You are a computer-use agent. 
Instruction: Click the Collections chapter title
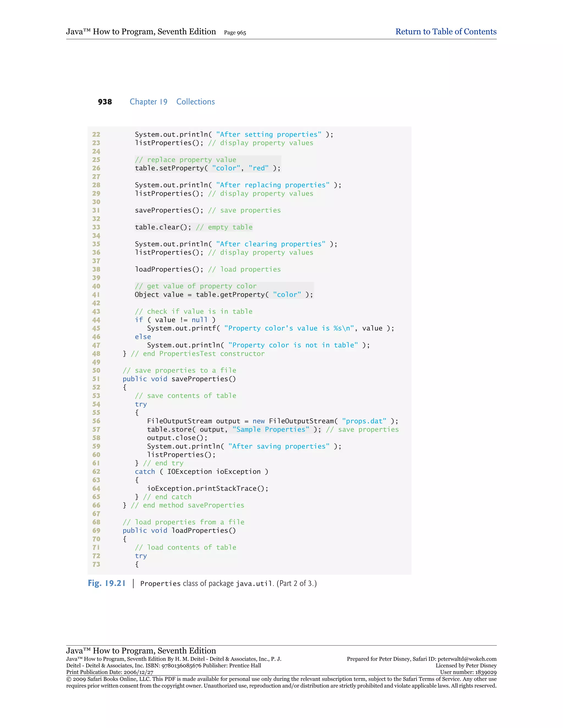click(x=195, y=102)
